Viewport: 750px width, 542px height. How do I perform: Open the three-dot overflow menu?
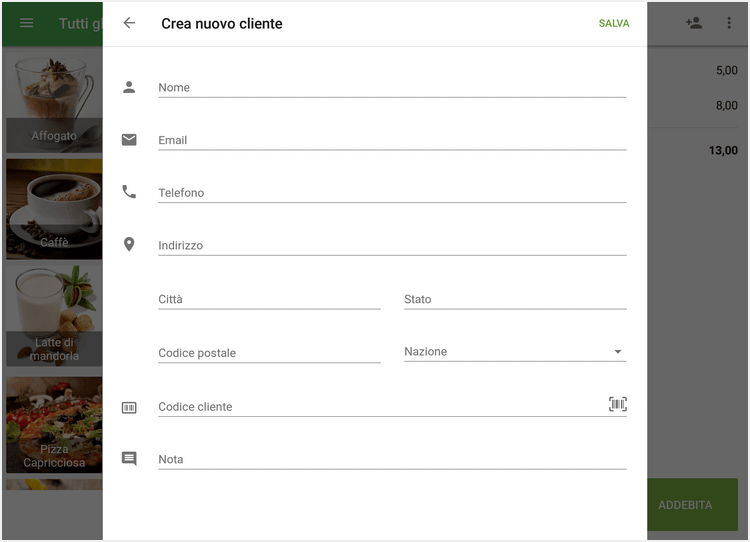pos(729,23)
